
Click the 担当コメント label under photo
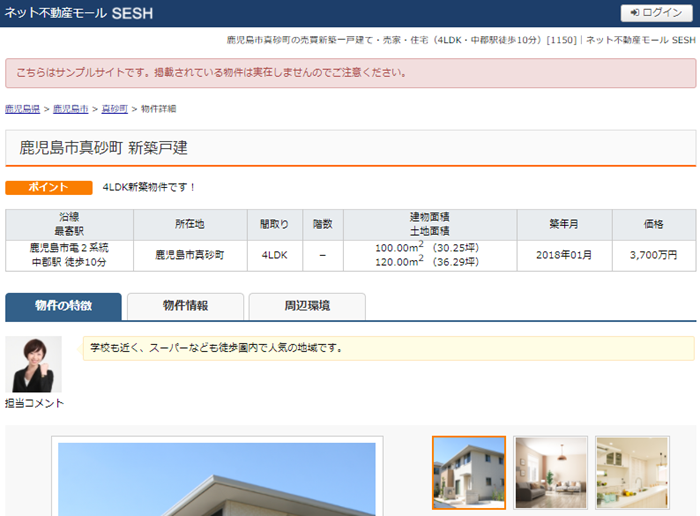coord(34,403)
